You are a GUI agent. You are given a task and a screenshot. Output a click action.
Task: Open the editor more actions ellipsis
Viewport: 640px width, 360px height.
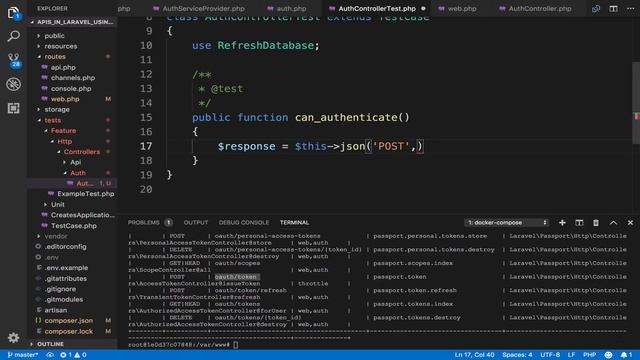tap(631, 9)
